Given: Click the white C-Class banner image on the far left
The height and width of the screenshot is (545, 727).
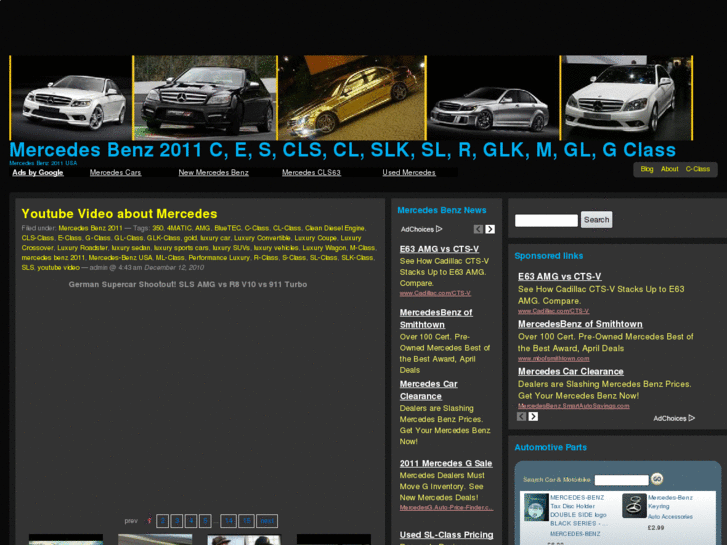Looking at the screenshot, I should tap(71, 98).
